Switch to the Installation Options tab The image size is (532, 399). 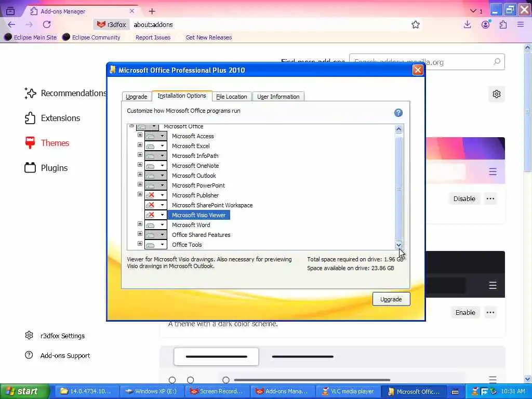coord(182,96)
